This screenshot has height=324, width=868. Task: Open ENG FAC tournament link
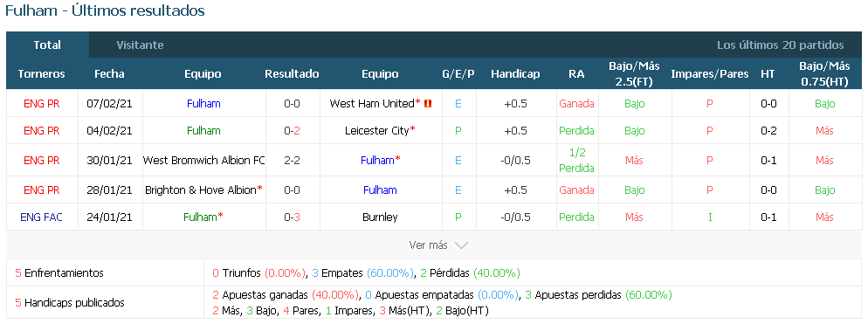42,217
